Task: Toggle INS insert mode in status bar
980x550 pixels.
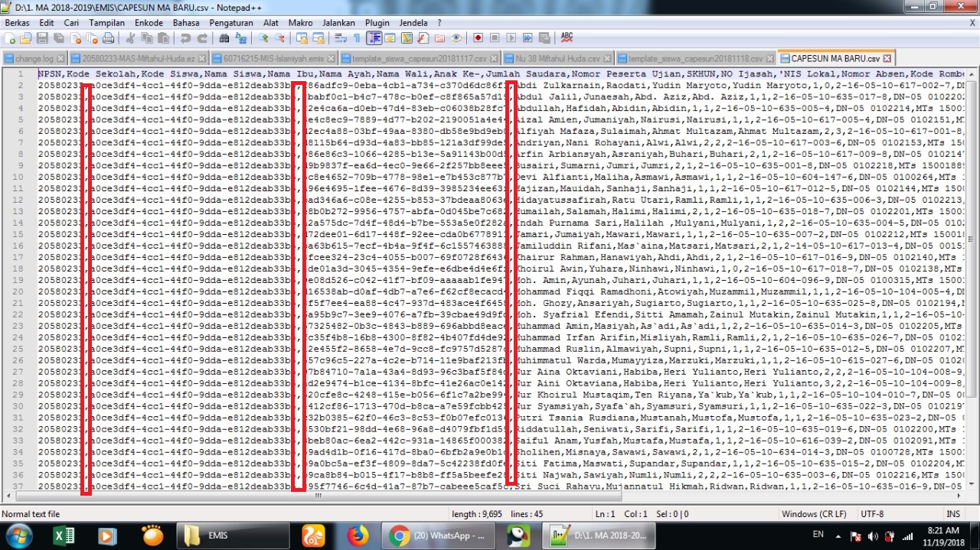Action: [953, 514]
